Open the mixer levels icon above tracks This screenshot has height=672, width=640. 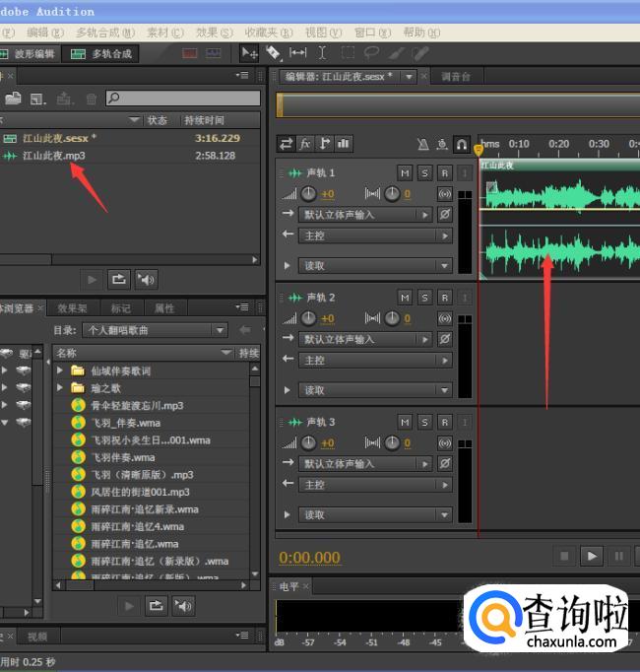(x=344, y=144)
